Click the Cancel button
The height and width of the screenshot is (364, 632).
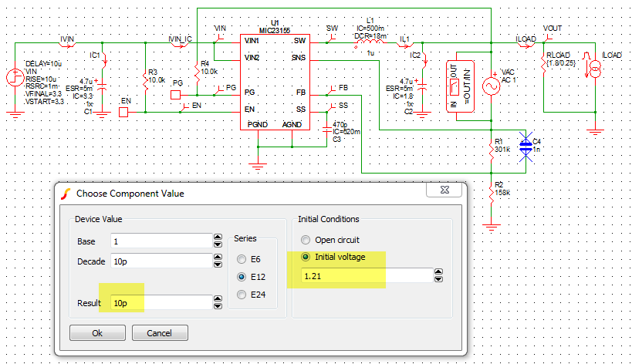click(160, 333)
